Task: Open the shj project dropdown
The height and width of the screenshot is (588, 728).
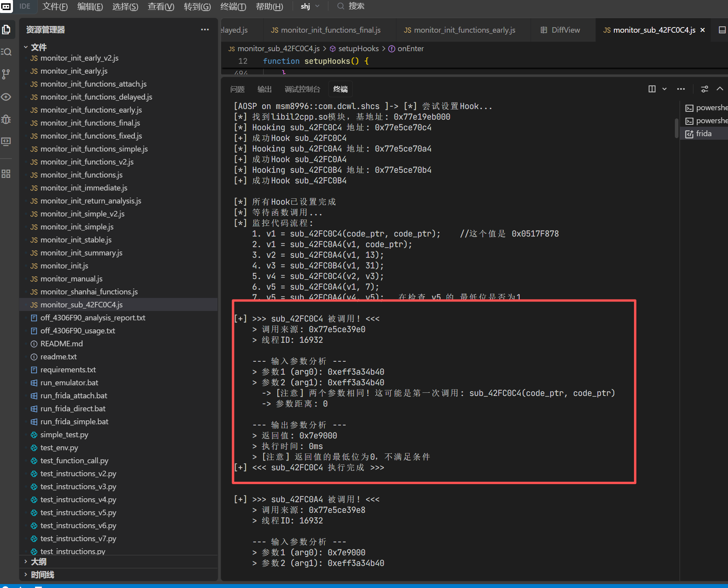Action: 310,6
